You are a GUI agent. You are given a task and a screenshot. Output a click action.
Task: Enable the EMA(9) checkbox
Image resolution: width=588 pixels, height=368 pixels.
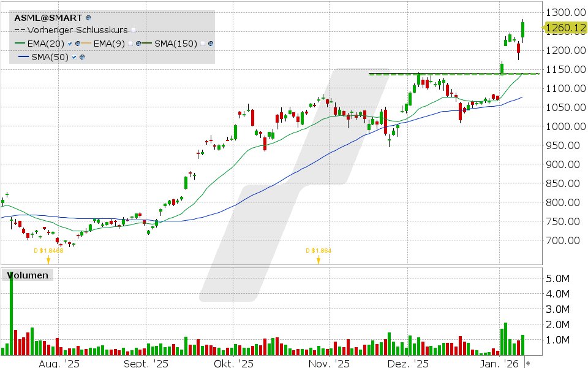point(131,43)
